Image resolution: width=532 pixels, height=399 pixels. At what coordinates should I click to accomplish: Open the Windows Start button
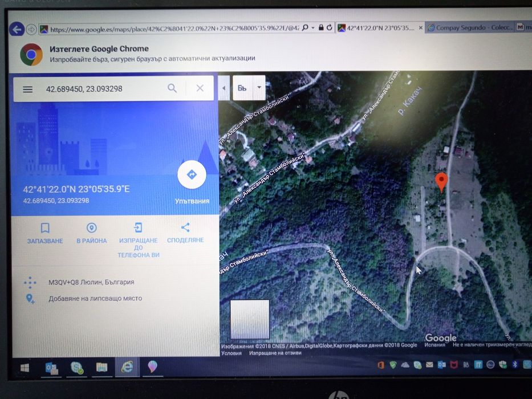(x=25, y=368)
